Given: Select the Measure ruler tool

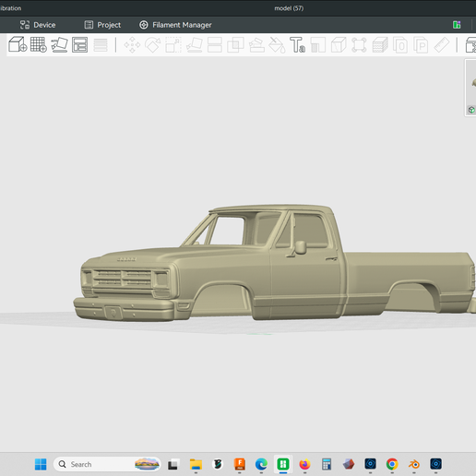Looking at the screenshot, I should tap(442, 45).
